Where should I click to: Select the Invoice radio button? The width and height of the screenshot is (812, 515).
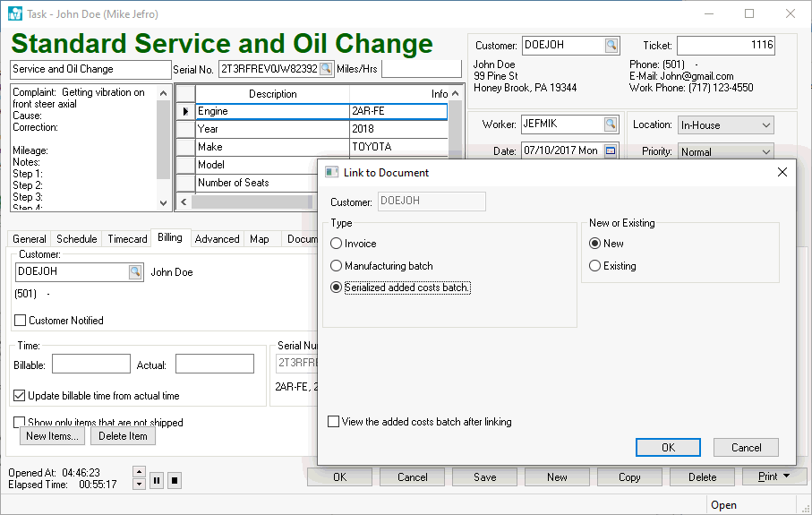(337, 244)
